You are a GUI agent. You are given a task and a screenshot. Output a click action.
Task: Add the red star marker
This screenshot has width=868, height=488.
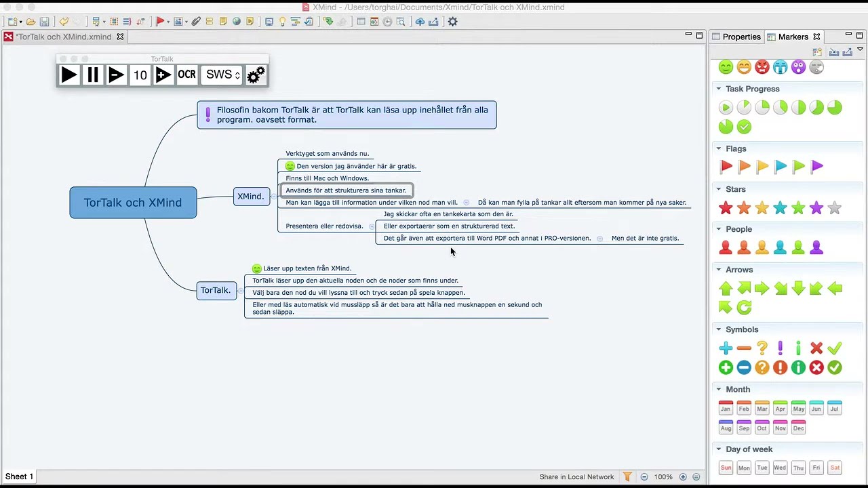click(x=726, y=208)
